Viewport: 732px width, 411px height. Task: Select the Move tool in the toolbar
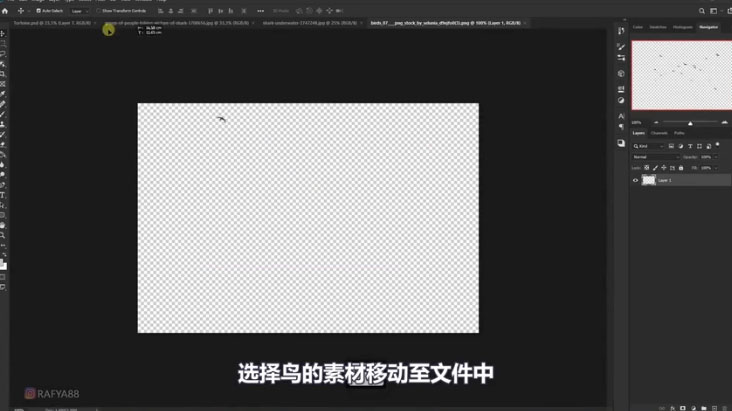tap(3, 34)
